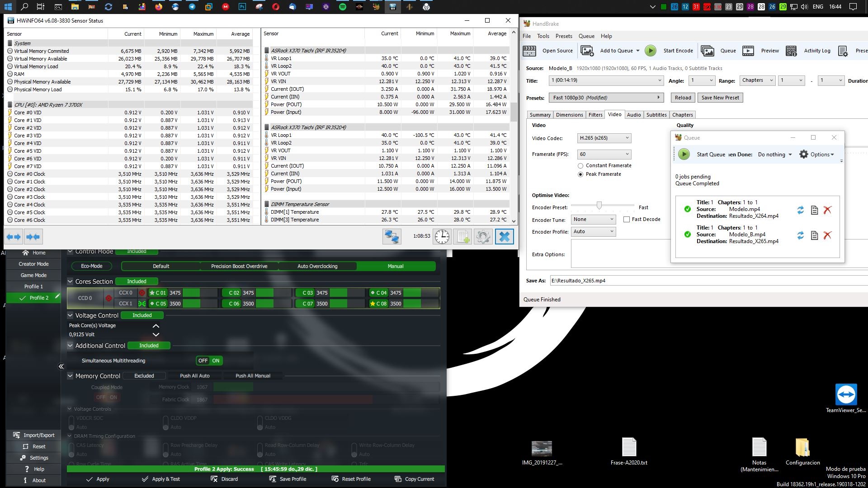Viewport: 868px width, 488px height.
Task: Click HWiNFO save log file icon
Action: pos(463,237)
